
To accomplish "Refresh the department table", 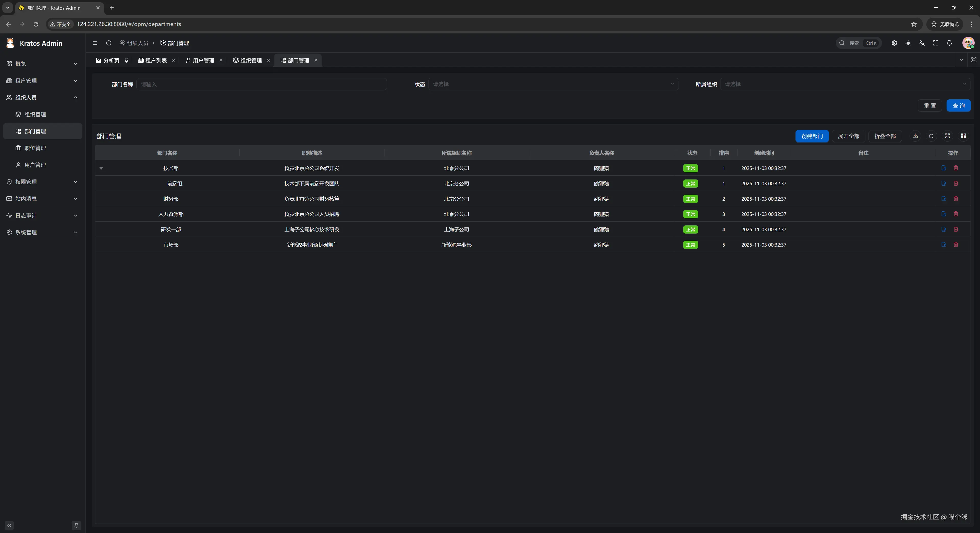I will point(931,136).
